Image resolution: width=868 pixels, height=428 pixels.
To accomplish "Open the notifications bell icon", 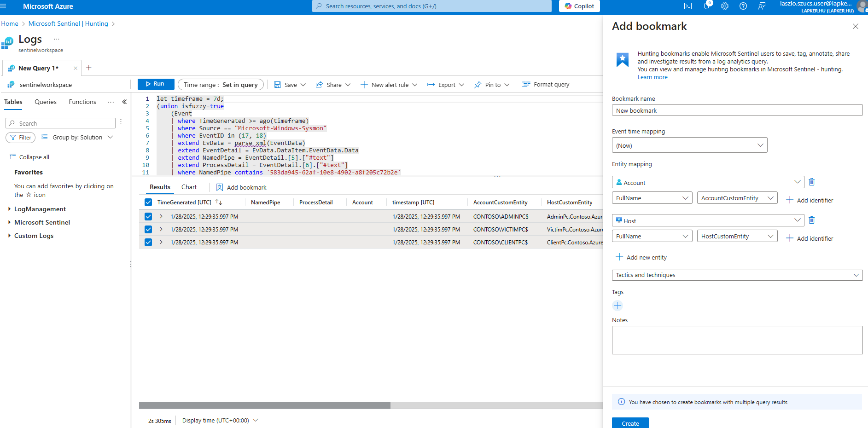I will pos(706,6).
